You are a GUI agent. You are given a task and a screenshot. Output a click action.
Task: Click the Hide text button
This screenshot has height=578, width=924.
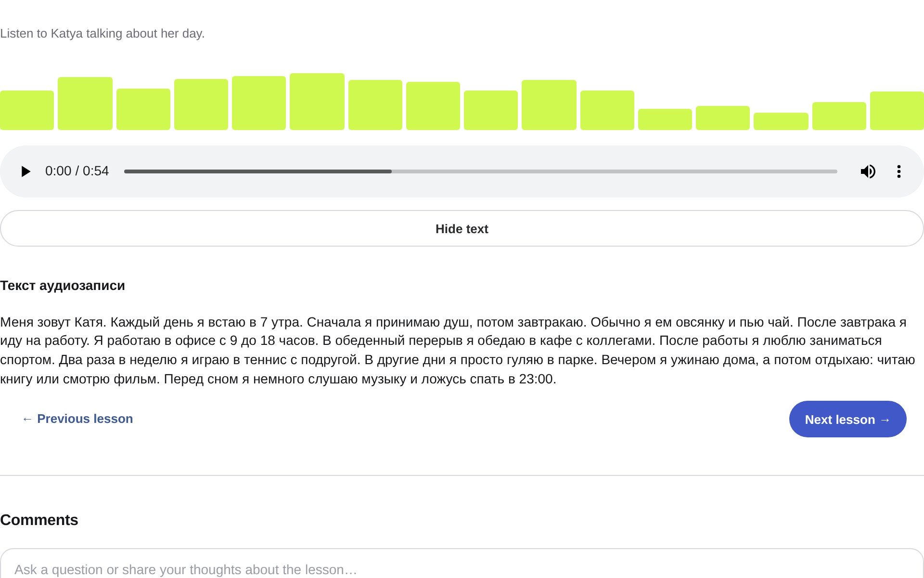tap(462, 229)
